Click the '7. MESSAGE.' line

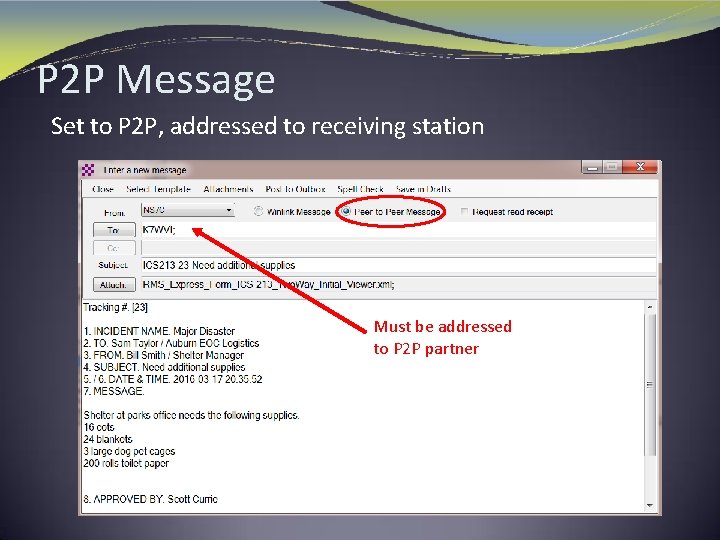coord(114,391)
